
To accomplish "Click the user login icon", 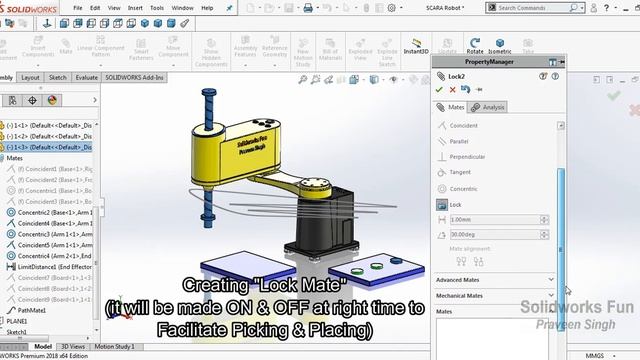I will pyautogui.click(x=593, y=8).
